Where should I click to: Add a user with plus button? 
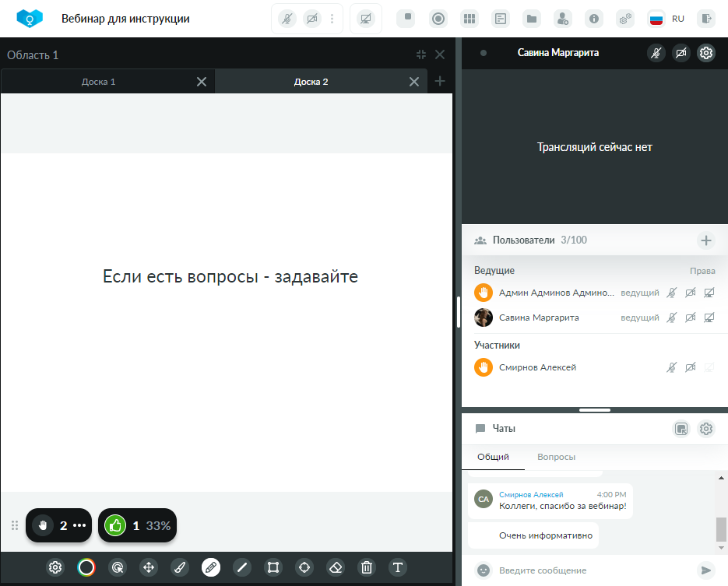point(706,240)
